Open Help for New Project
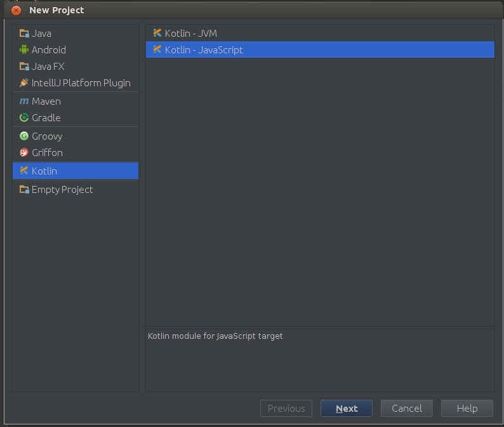 click(467, 409)
